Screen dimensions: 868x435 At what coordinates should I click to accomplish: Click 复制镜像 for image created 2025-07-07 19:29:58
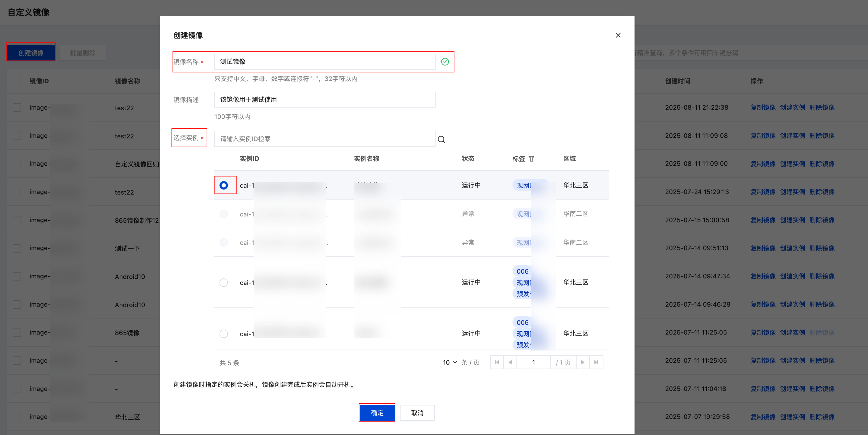[x=763, y=417]
